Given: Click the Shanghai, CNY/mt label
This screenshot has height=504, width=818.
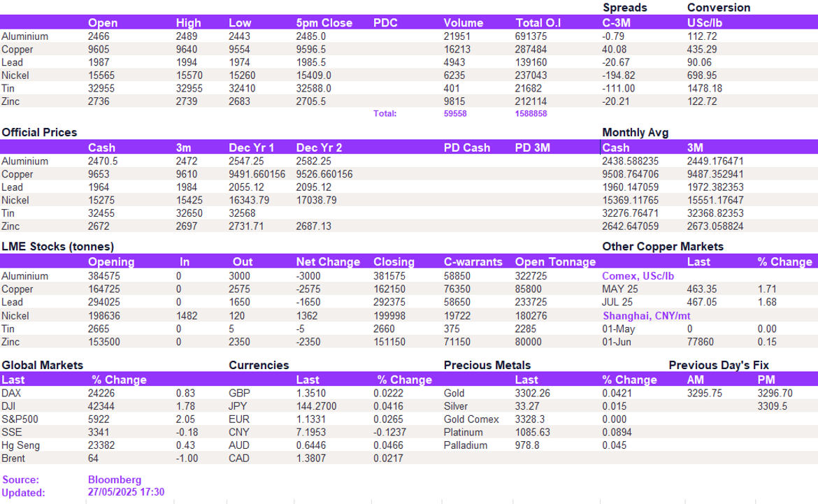Looking at the screenshot, I should pyautogui.click(x=647, y=316).
